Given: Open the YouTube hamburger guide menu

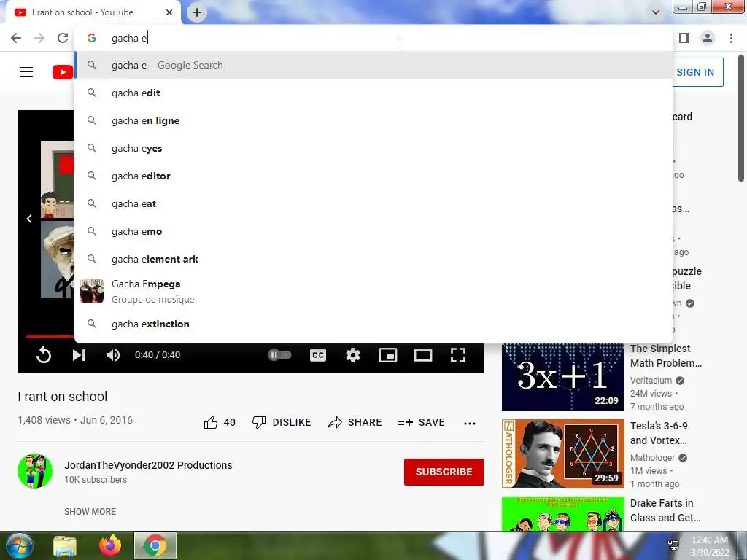Looking at the screenshot, I should click(26, 72).
